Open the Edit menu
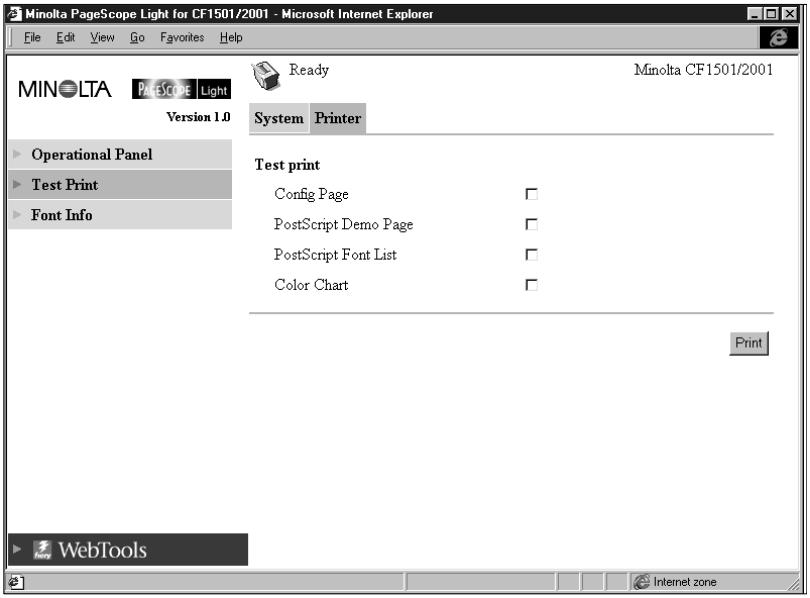Viewport: 810px width, 598px height. pyautogui.click(x=66, y=38)
